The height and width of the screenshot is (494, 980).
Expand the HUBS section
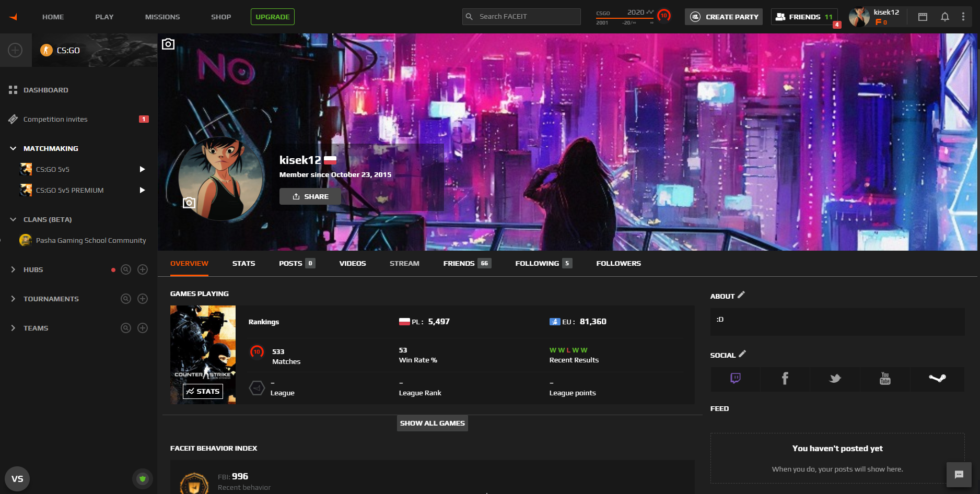[13, 269]
